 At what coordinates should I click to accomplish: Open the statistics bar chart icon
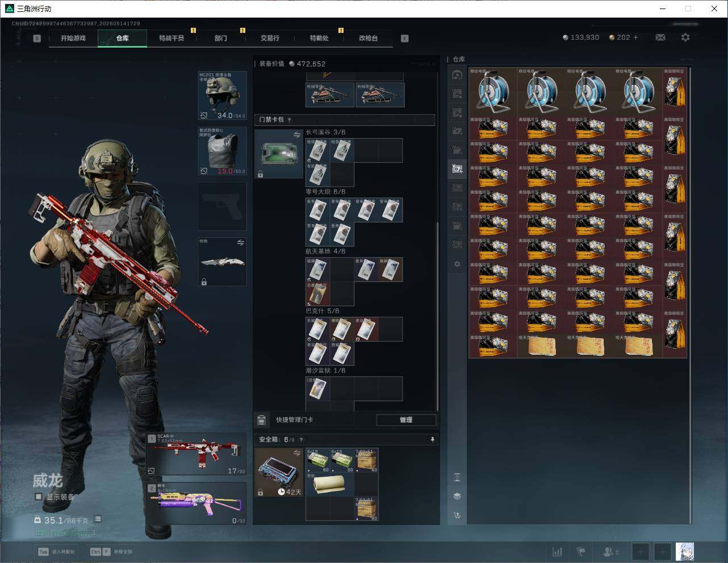click(558, 552)
